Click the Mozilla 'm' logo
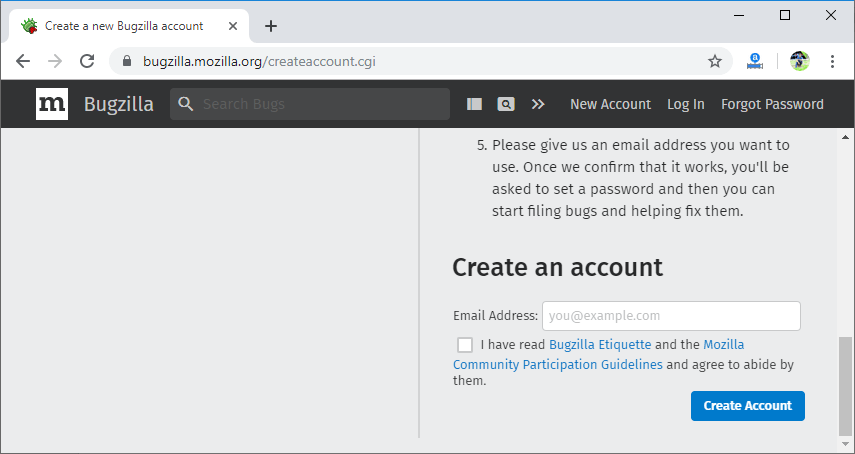 point(52,104)
